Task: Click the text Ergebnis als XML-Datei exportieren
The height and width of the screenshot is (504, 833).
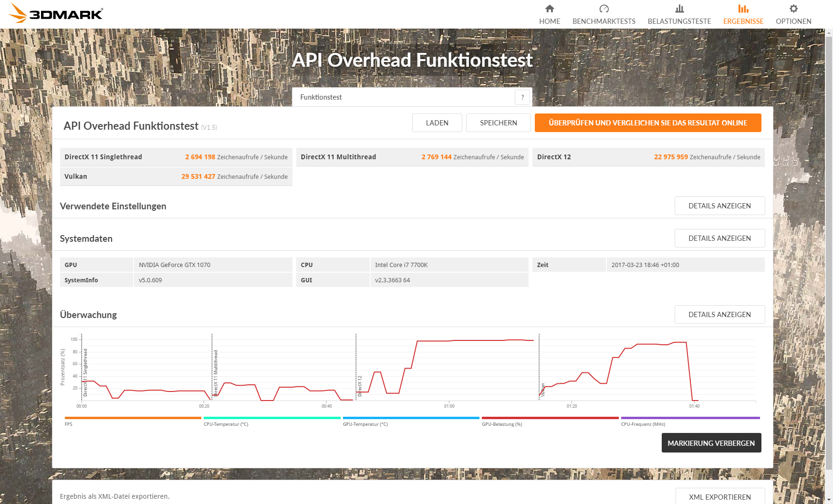Action: click(115, 496)
